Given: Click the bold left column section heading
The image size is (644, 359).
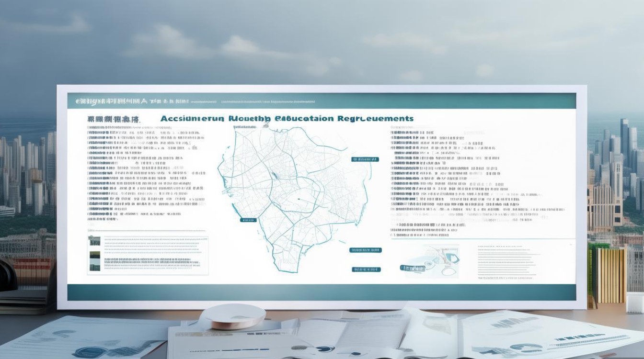Looking at the screenshot, I should [113, 118].
